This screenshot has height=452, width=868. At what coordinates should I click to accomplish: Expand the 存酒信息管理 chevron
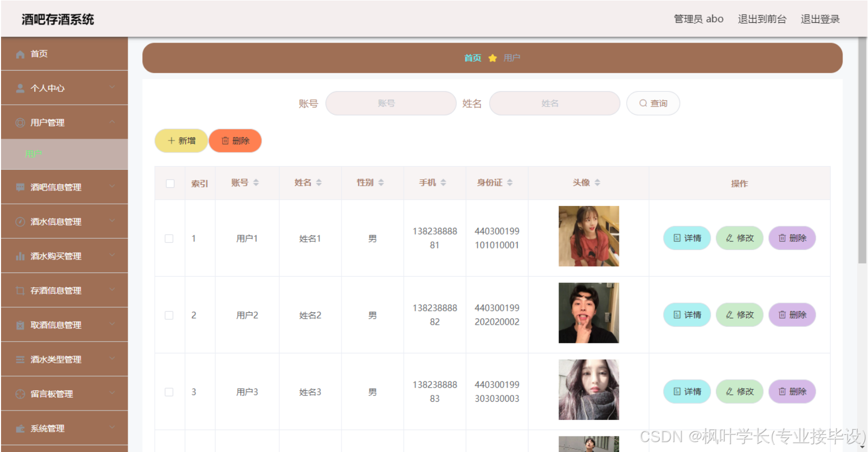coord(112,290)
